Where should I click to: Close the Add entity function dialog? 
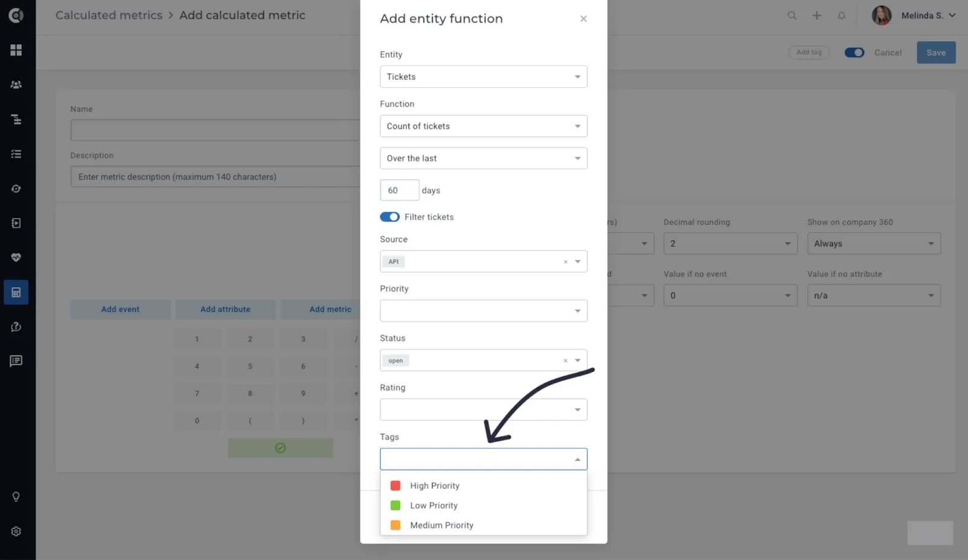[583, 19]
